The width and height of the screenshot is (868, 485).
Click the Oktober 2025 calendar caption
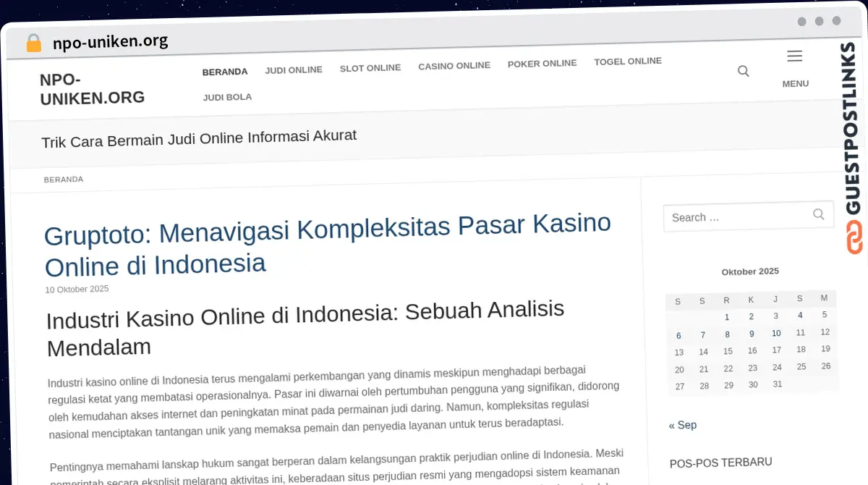pos(750,271)
